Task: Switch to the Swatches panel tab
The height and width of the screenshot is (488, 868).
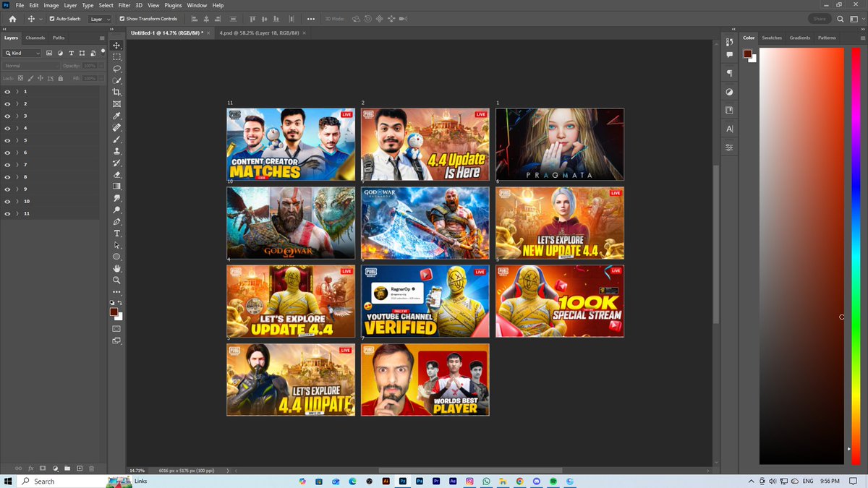Action: coord(772,38)
